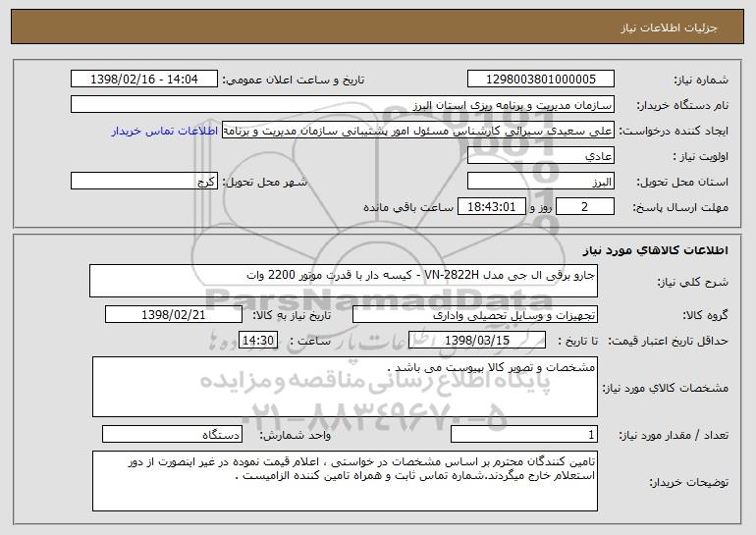Select the section heading 'اطلاعات کالاهای مورد نیاز'
The image size is (756, 535).
click(655, 250)
